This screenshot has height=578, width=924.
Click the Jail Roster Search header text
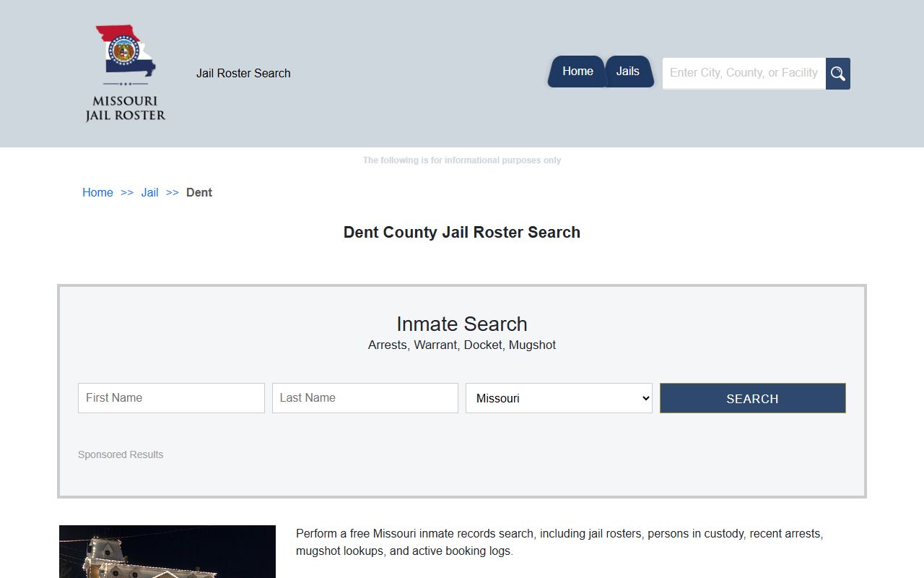(x=243, y=73)
